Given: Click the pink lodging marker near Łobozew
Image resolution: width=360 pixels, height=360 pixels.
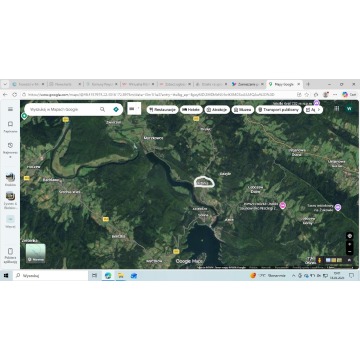Looking at the screenshot, I should [x=283, y=205].
